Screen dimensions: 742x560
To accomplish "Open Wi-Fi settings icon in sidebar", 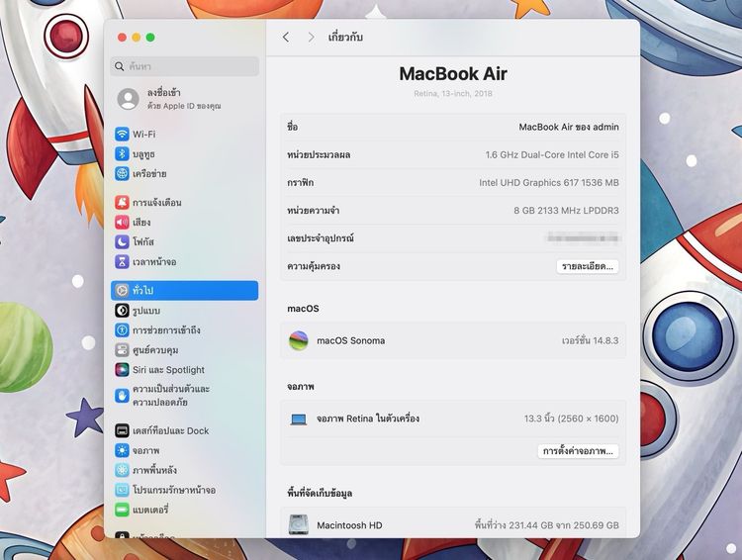I will [x=122, y=134].
